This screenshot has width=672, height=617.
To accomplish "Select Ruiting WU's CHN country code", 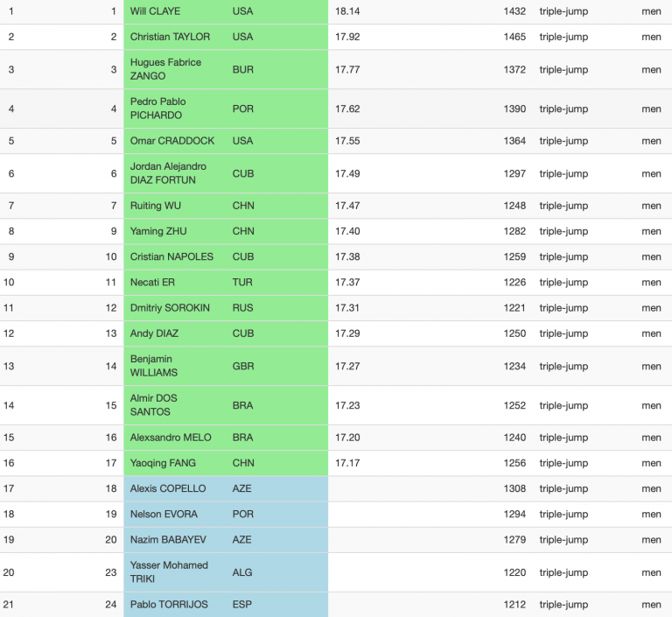I will coord(243,206).
